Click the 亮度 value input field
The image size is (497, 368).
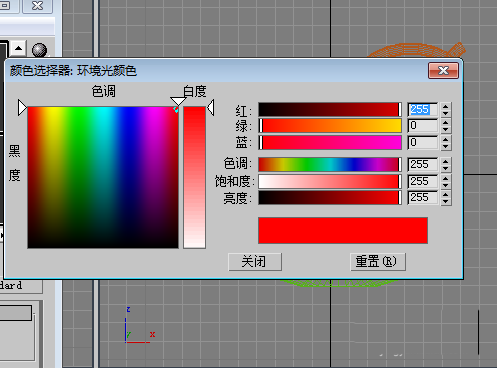pos(422,197)
